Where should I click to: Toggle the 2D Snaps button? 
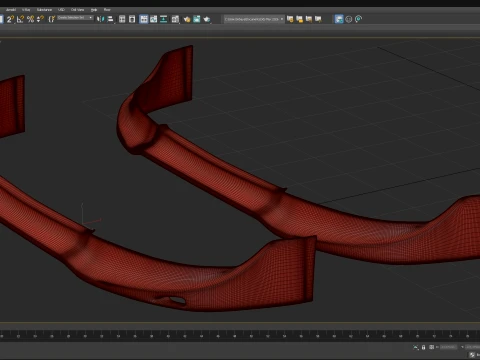tap(10, 19)
